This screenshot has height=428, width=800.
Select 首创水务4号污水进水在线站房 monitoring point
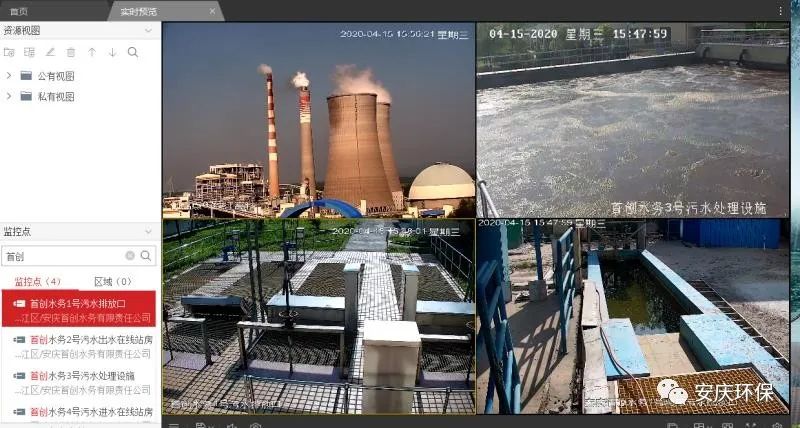click(79, 413)
